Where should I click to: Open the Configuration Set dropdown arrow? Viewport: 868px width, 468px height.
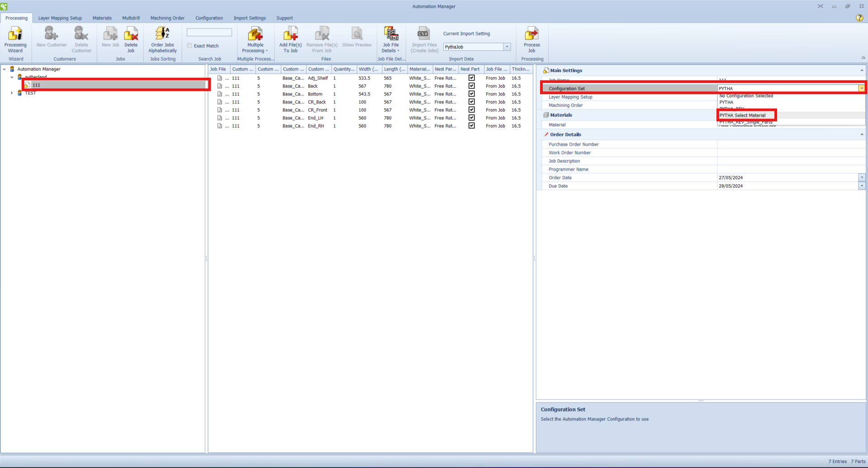click(861, 88)
